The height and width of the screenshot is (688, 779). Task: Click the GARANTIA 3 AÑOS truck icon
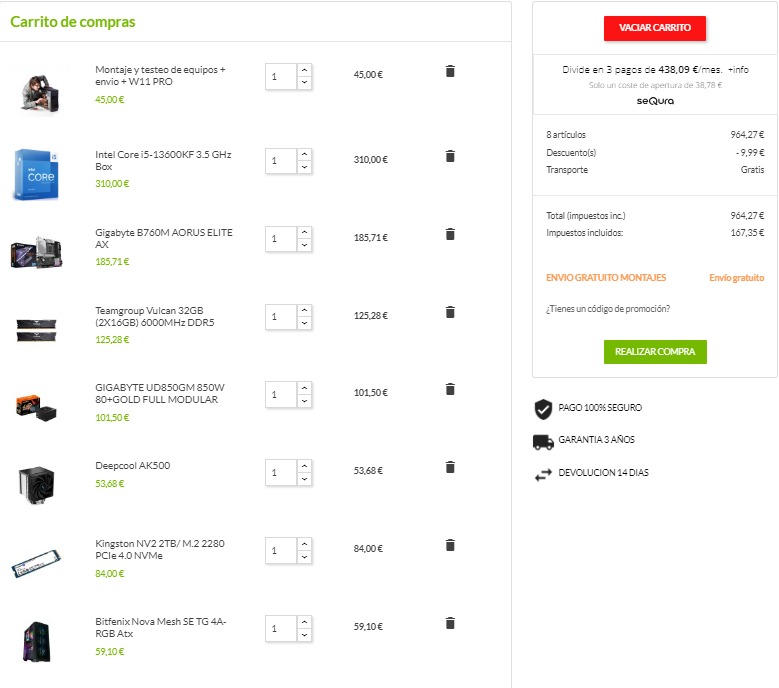(543, 442)
